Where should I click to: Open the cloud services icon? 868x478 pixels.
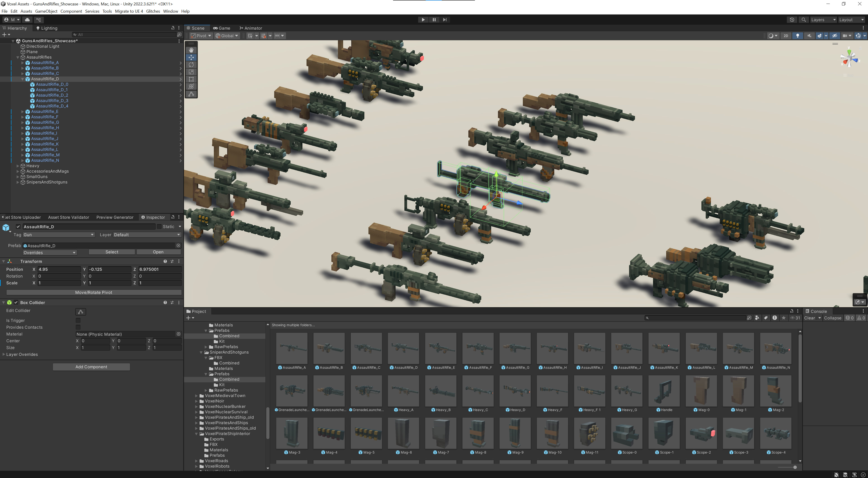[28, 19]
